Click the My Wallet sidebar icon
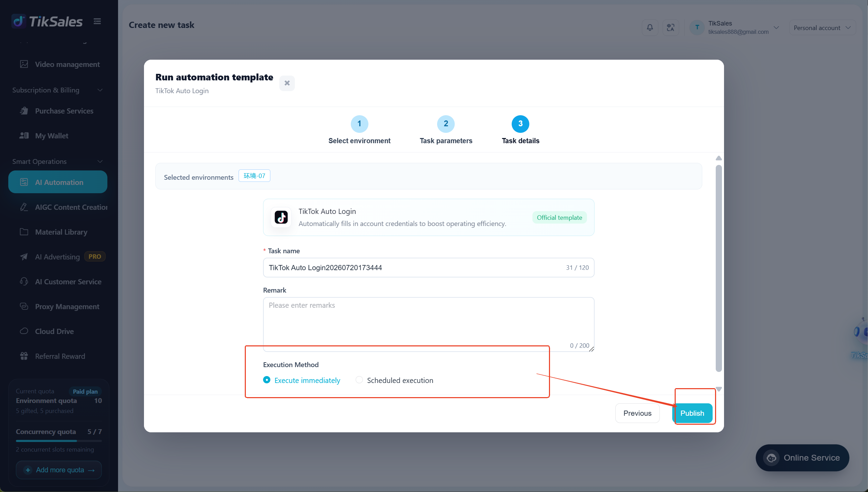 pyautogui.click(x=24, y=136)
